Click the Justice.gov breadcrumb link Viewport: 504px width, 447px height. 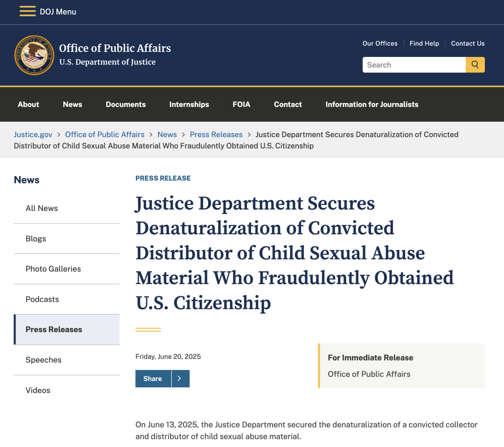coord(33,134)
